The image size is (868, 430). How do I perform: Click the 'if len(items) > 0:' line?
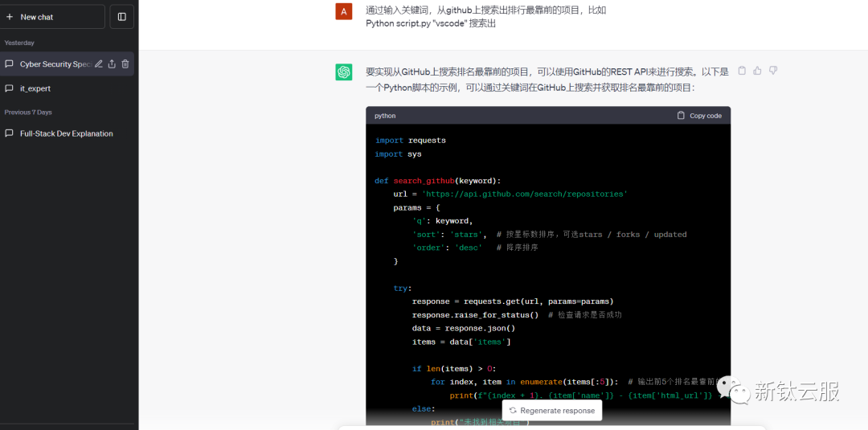454,369
